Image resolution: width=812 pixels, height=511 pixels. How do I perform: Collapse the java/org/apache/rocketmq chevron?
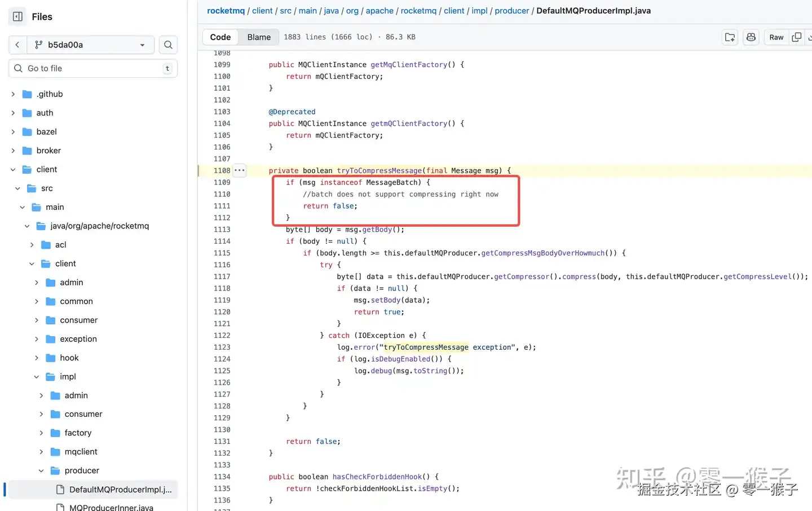27,226
